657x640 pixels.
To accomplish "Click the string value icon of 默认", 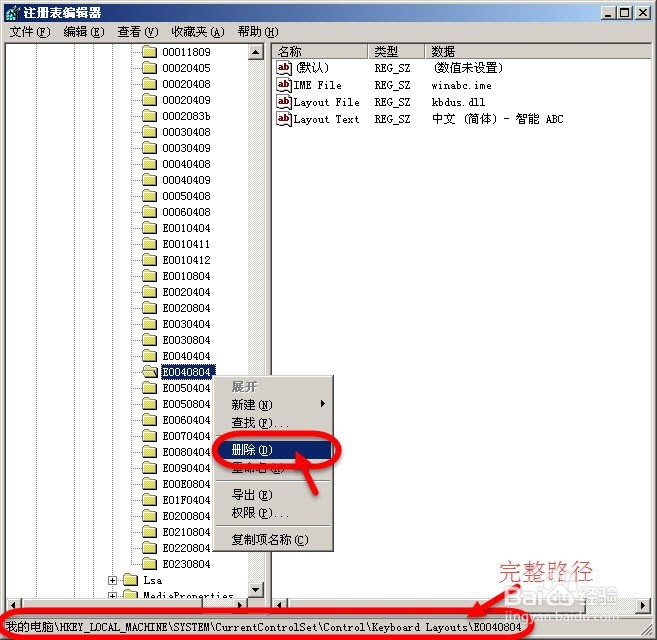I will [284, 68].
